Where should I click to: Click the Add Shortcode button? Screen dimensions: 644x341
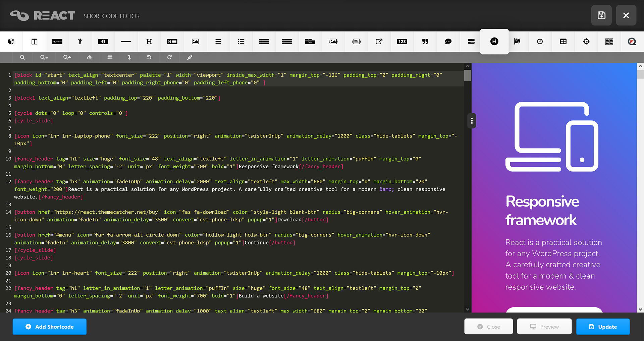tap(50, 327)
